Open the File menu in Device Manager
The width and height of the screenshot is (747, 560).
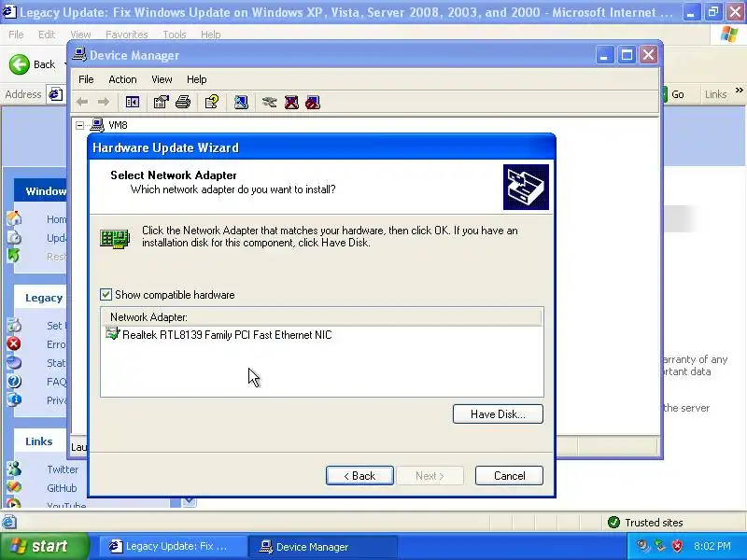tap(86, 79)
